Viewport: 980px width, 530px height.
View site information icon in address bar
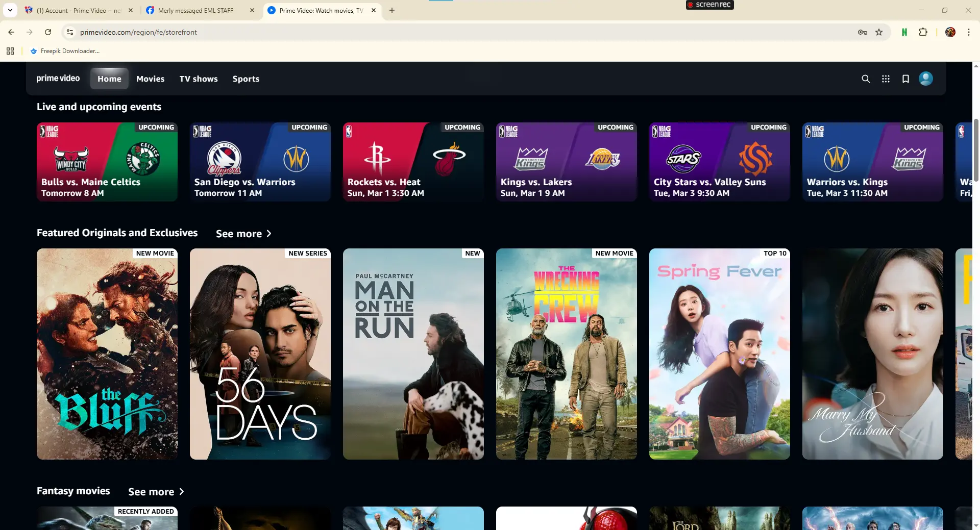pyautogui.click(x=70, y=32)
